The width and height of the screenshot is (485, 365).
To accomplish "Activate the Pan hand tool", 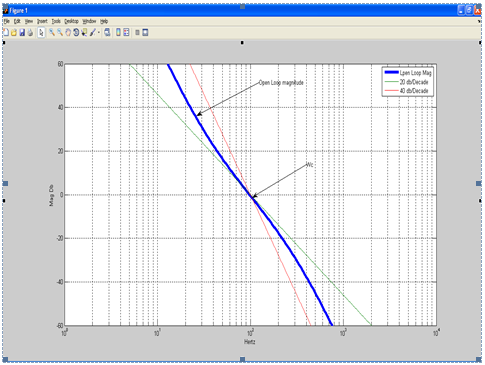I will pyautogui.click(x=68, y=32).
